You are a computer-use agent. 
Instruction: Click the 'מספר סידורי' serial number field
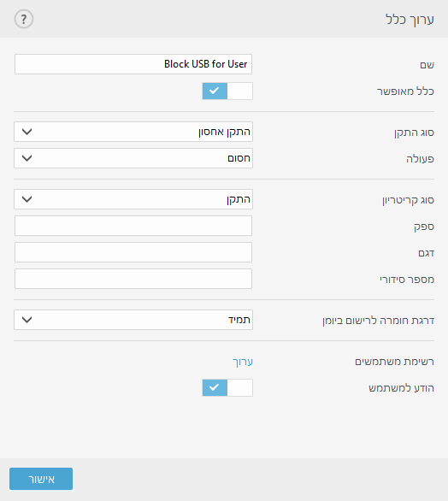coord(133,279)
